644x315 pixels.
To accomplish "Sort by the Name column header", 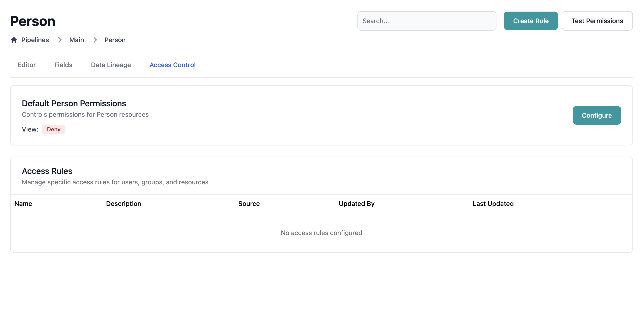I will 23,204.
